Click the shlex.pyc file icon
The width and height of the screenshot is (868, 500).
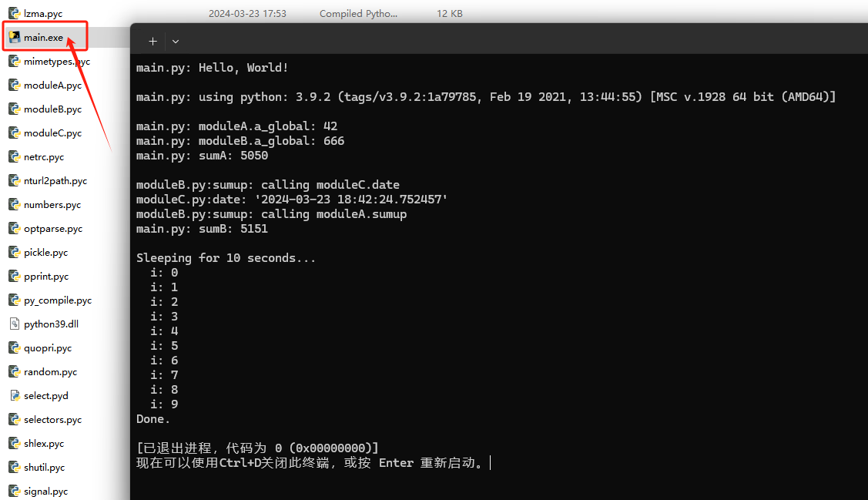pyautogui.click(x=15, y=443)
